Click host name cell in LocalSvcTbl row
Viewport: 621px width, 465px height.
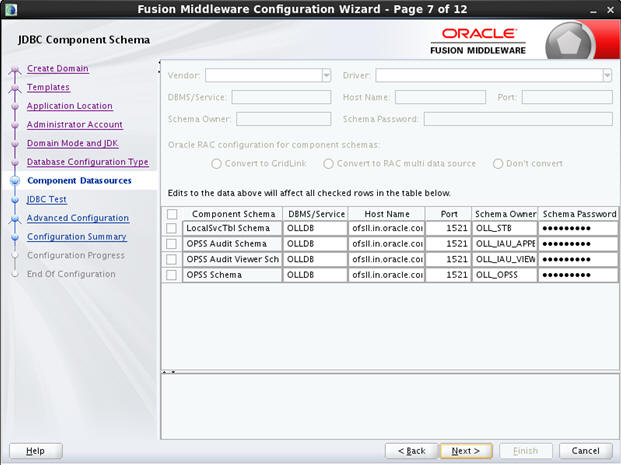387,228
